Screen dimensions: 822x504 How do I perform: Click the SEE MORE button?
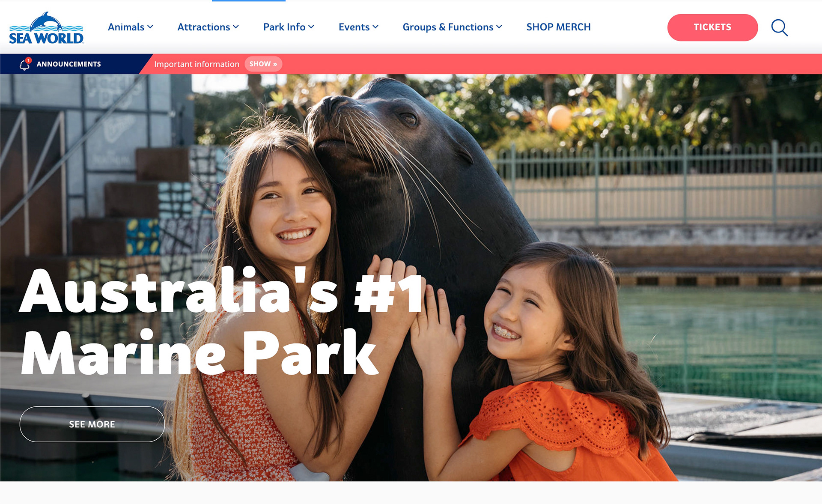(x=92, y=424)
